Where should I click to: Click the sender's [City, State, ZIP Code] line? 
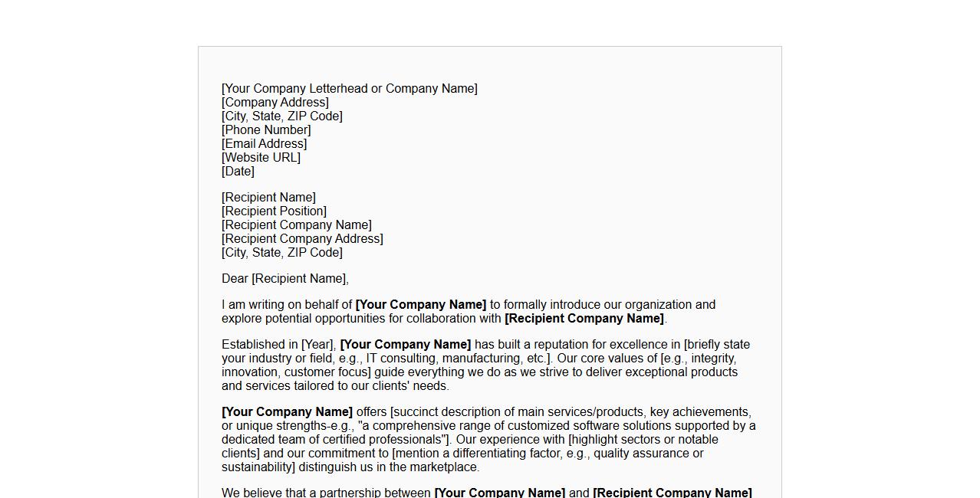(282, 116)
